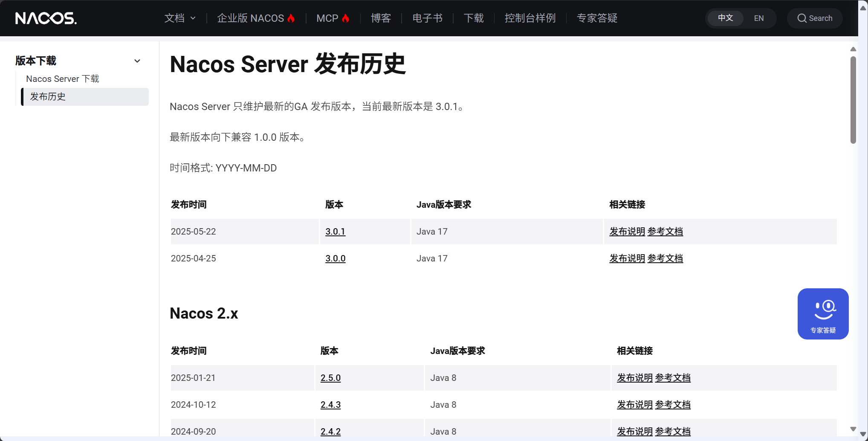Open version 3.0.0 link
Image resolution: width=868 pixels, height=441 pixels.
click(x=336, y=258)
